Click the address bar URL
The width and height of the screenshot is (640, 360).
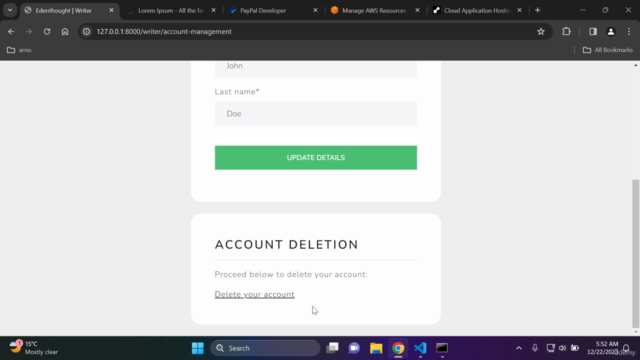[x=164, y=31]
